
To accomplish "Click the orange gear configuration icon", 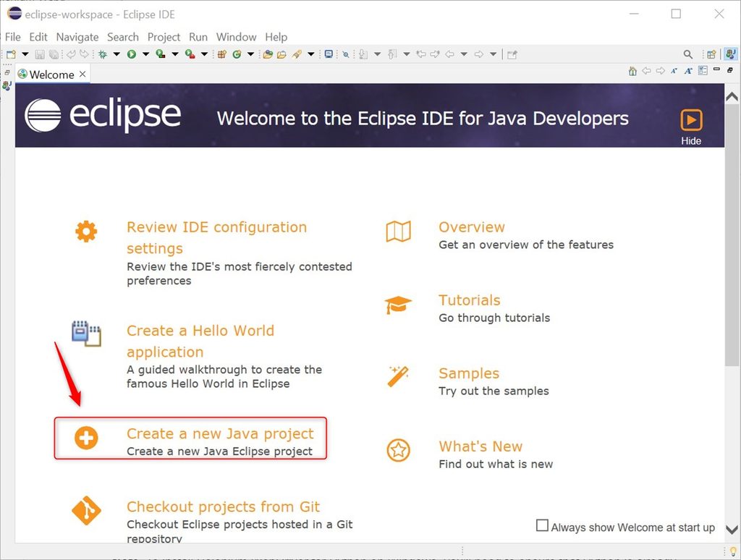I will tap(86, 232).
